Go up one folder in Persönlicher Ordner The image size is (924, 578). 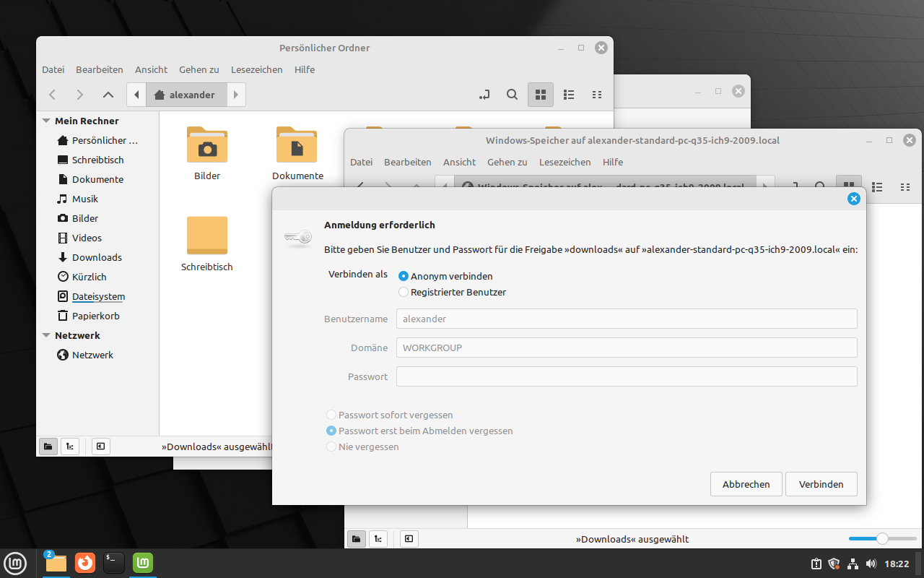click(108, 95)
